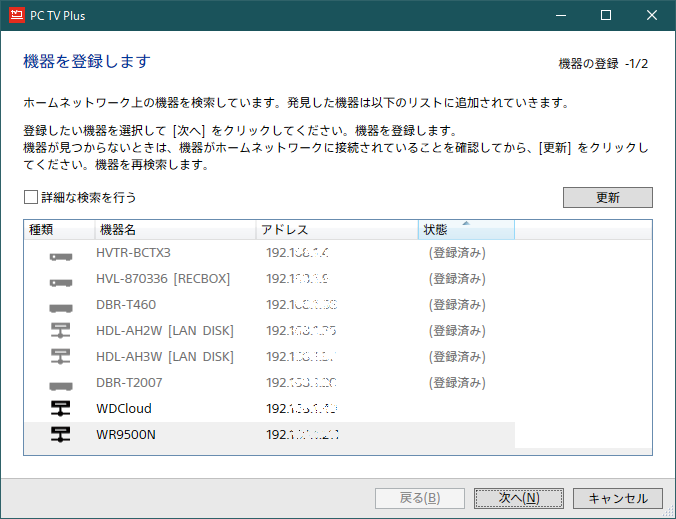
Task: Click 登録済み status for HDL-AH2W
Action: 457,331
